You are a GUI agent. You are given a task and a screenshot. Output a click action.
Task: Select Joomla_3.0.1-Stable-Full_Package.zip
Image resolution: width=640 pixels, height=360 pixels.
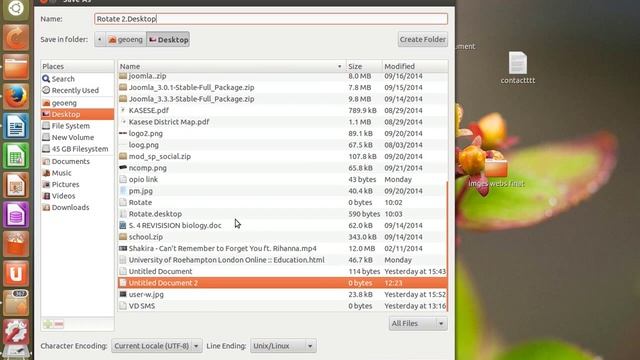(x=282, y=87)
